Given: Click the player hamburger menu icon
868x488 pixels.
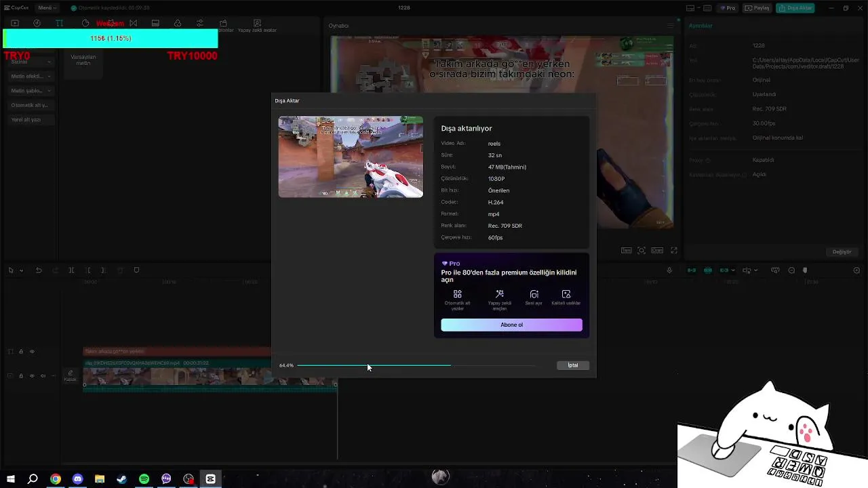Looking at the screenshot, I should tap(671, 26).
